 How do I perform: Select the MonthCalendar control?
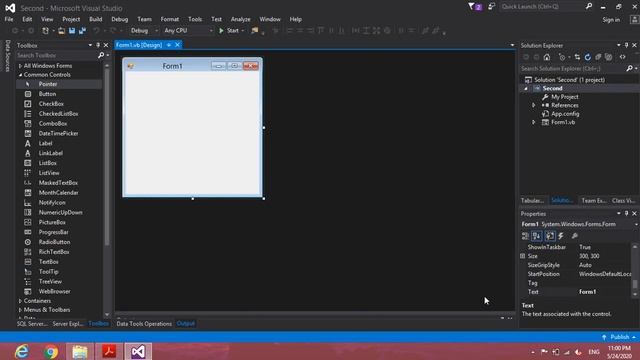pos(58,193)
